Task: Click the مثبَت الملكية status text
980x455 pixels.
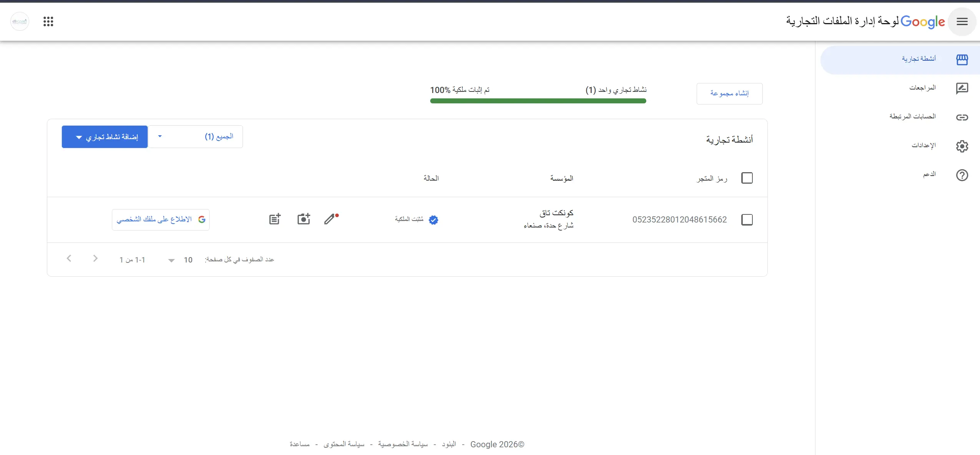Action: coord(409,219)
